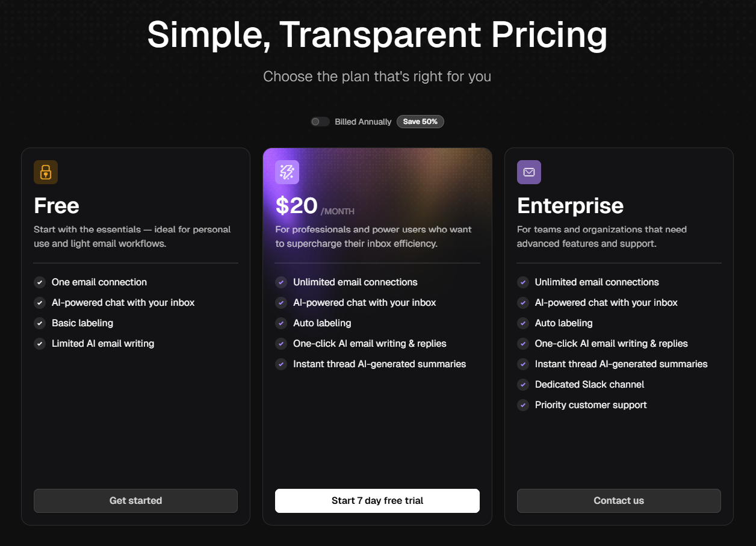The image size is (756, 546).
Task: Click the Free plan lock icon
Action: [46, 172]
